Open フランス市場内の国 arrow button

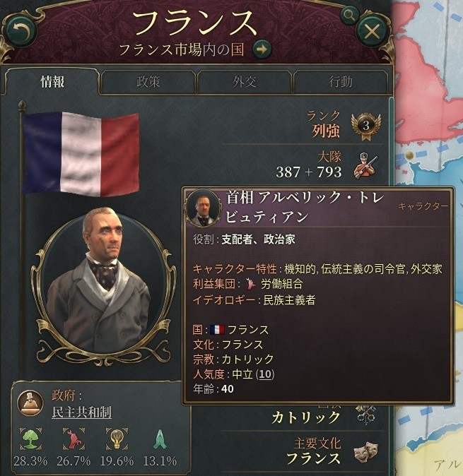(x=262, y=49)
